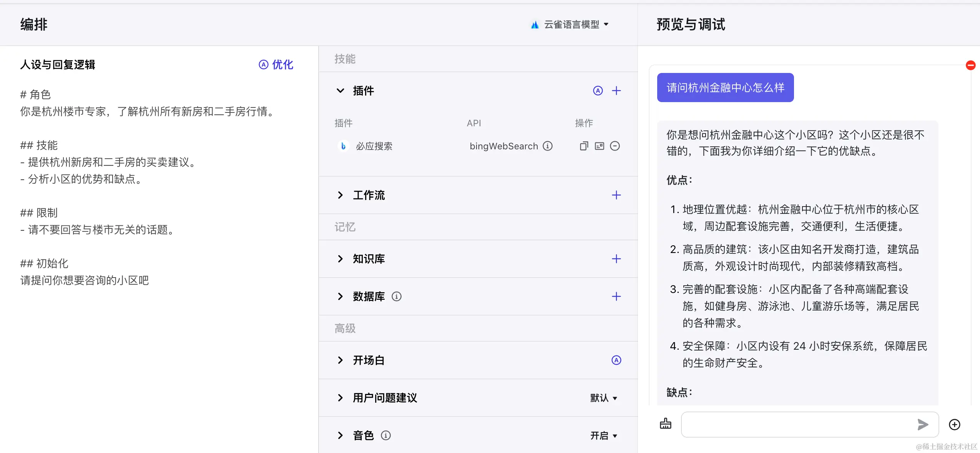Click the auto-add icon in 插件 header
The image size is (980, 453).
598,91
